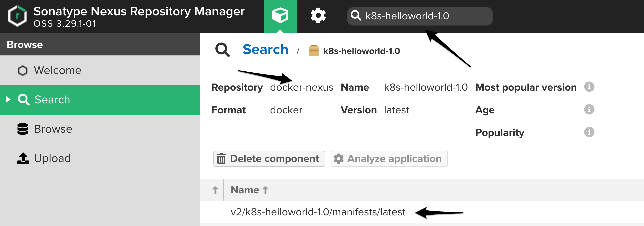Click the Delete component button
The height and width of the screenshot is (226, 644).
click(269, 159)
